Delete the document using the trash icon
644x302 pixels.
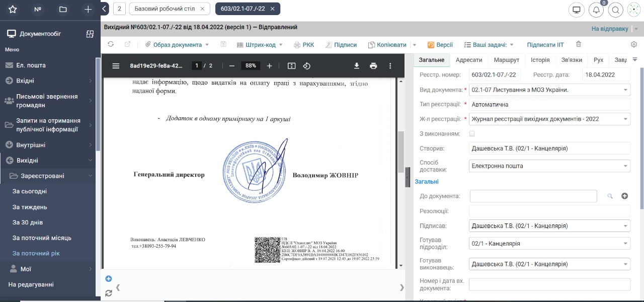[579, 44]
